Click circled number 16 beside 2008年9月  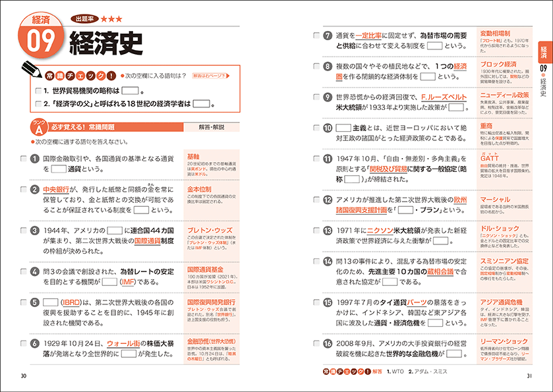pos(328,343)
